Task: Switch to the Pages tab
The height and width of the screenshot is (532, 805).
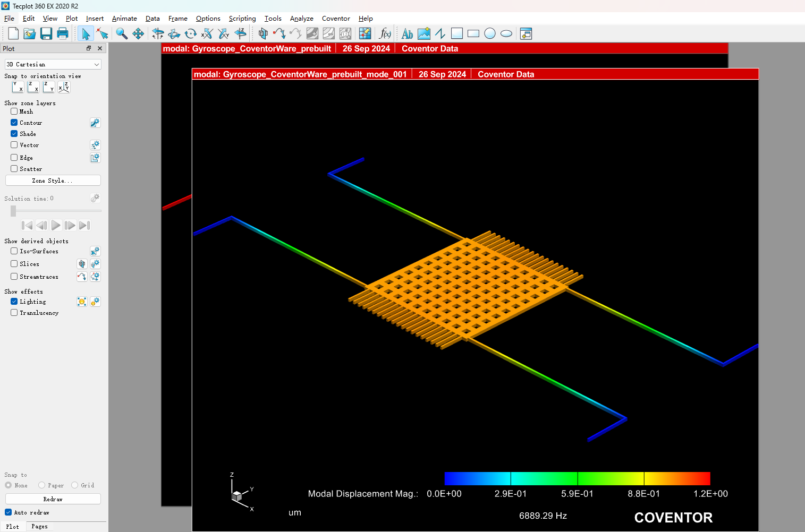Action: pos(39,526)
